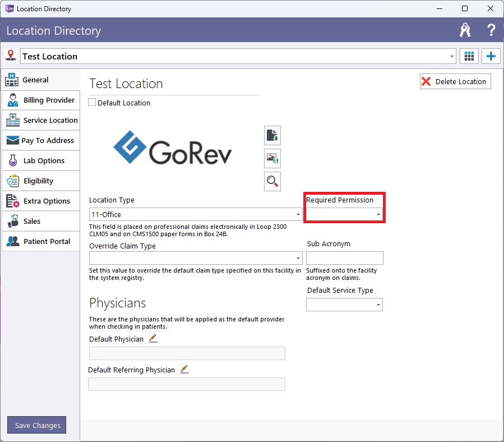Edit Default Physician with pencil icon

153,338
